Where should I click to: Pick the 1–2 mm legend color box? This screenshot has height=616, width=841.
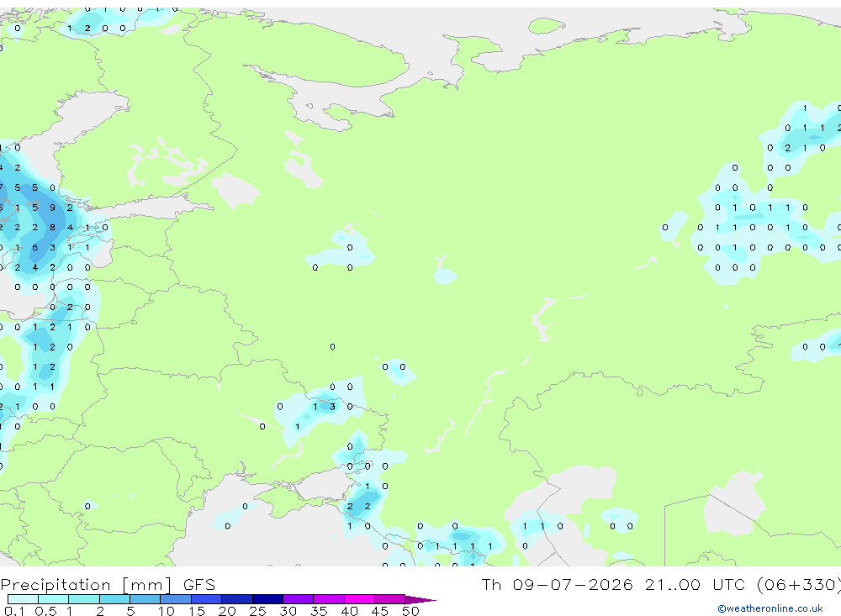pos(84,599)
